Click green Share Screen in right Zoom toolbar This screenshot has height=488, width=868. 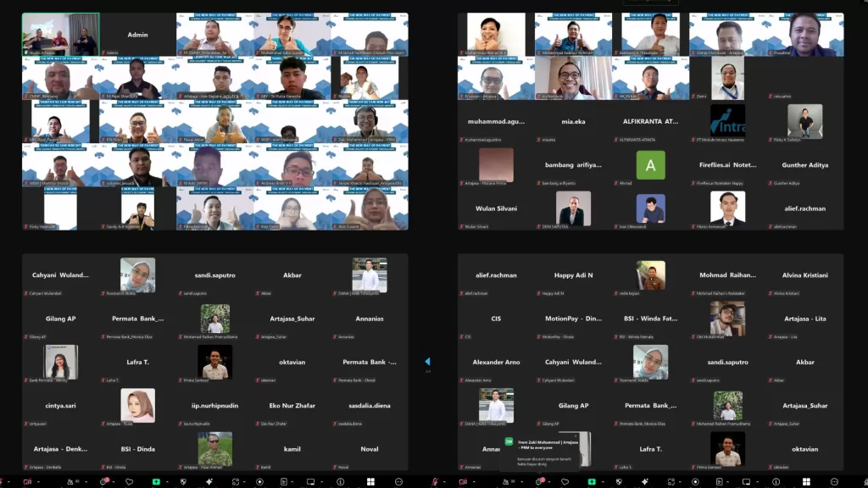point(592,482)
